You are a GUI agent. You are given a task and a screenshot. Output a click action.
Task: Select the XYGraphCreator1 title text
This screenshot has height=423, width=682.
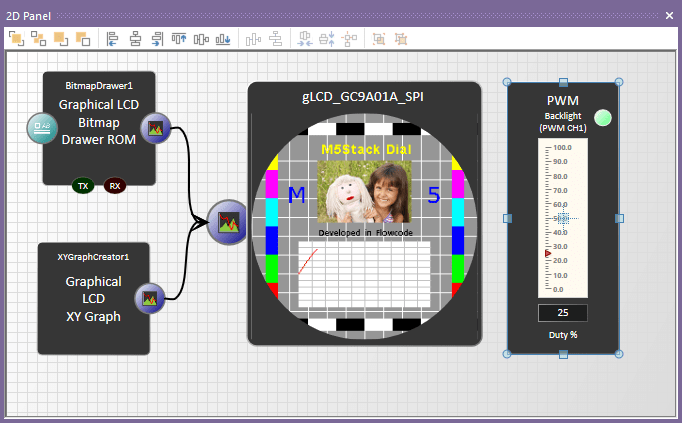tap(94, 257)
